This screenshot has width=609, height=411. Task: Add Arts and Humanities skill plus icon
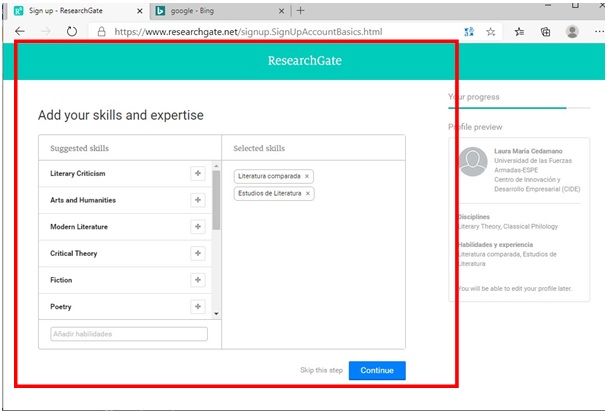click(197, 200)
